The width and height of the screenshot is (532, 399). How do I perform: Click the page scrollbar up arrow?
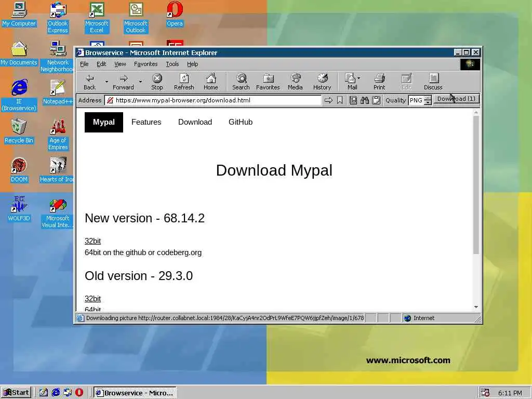[x=476, y=112]
